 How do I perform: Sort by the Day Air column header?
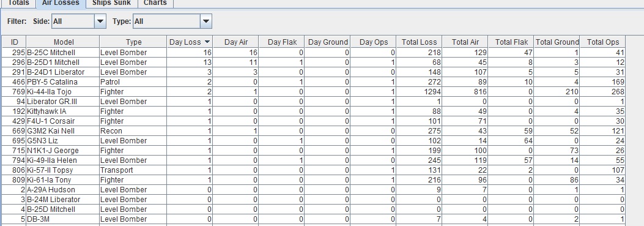(236, 42)
